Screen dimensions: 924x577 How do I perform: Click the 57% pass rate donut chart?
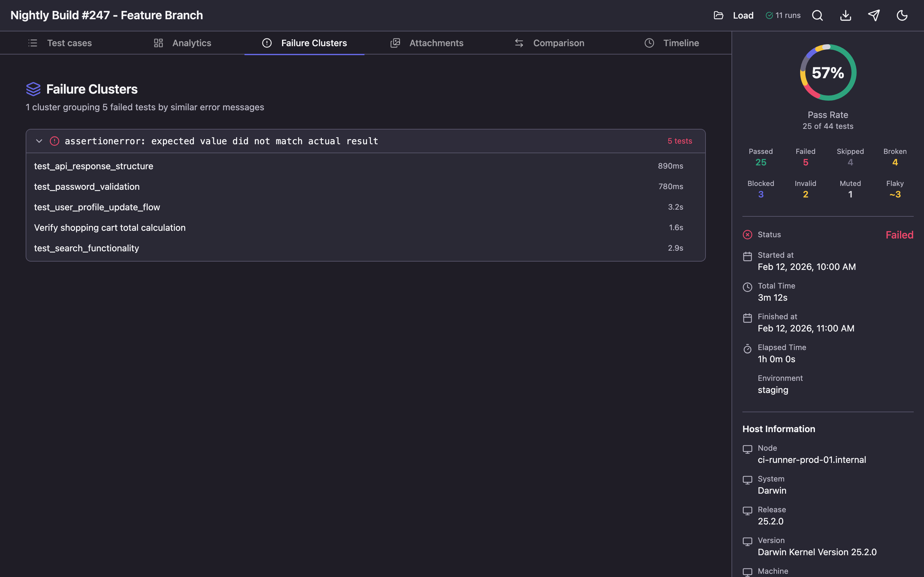[828, 72]
